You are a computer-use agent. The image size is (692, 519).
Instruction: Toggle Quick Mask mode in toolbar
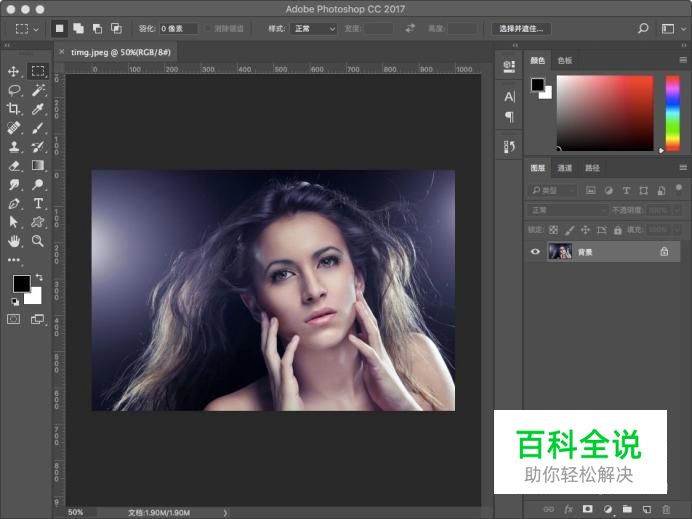coord(14,320)
